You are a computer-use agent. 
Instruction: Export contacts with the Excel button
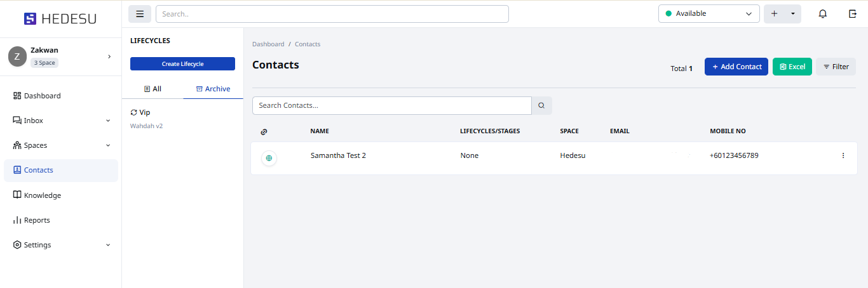point(792,67)
